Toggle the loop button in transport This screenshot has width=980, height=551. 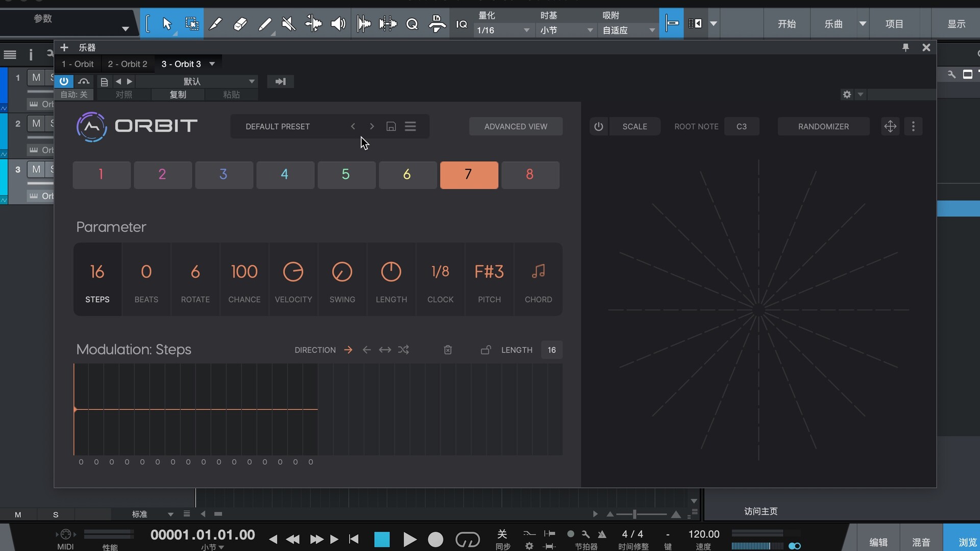[468, 539]
